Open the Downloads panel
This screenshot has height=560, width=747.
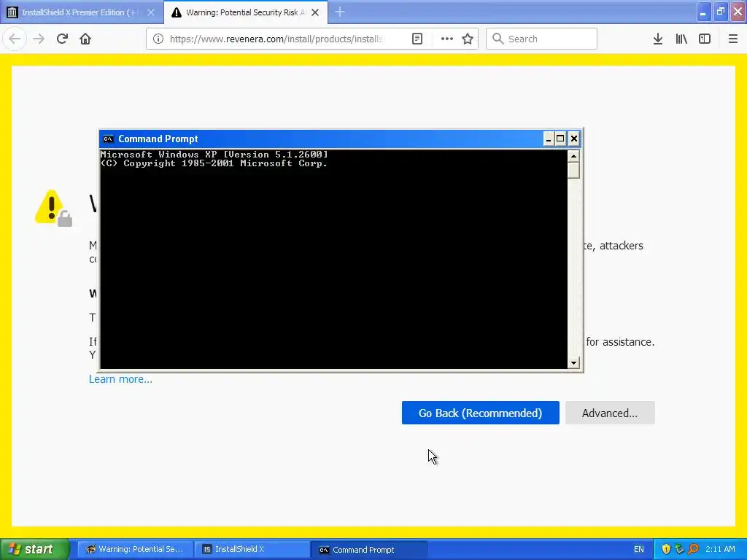658,39
